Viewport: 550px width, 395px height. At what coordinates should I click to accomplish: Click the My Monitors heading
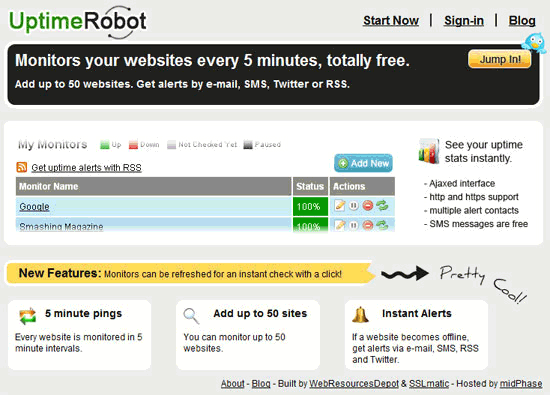[53, 144]
